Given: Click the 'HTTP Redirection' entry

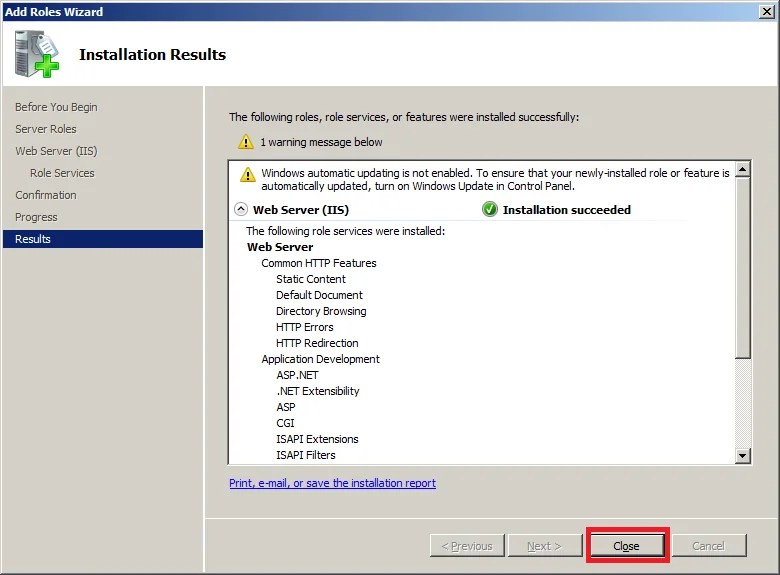Looking at the screenshot, I should (317, 343).
